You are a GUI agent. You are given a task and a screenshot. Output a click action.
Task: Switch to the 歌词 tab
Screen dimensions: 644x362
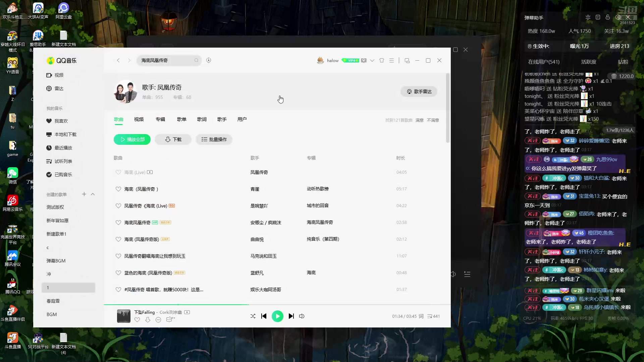[x=202, y=119]
